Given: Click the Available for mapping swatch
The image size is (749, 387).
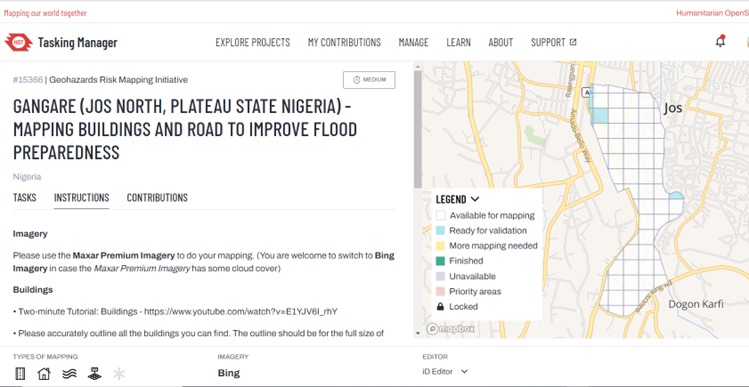Looking at the screenshot, I should tap(440, 215).
